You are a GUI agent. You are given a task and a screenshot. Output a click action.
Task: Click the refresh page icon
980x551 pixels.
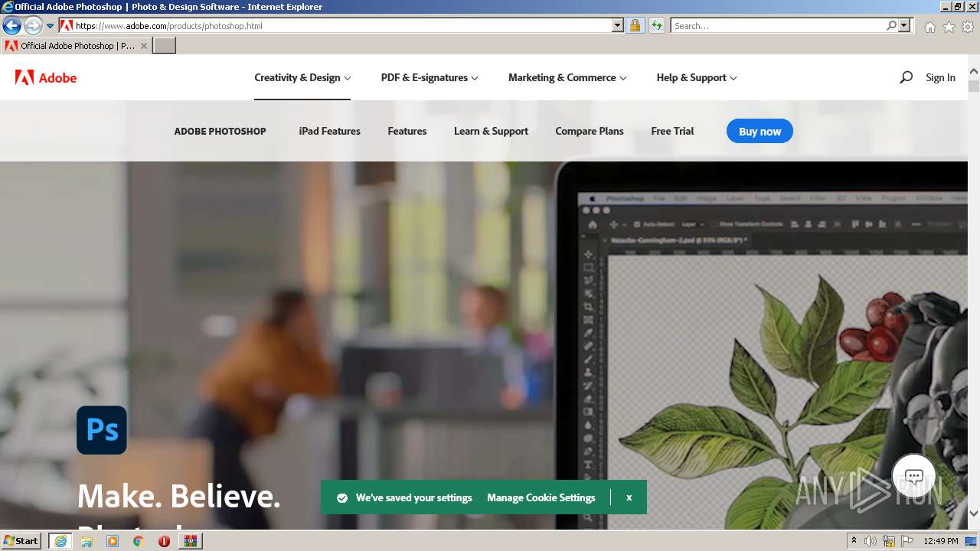point(656,26)
